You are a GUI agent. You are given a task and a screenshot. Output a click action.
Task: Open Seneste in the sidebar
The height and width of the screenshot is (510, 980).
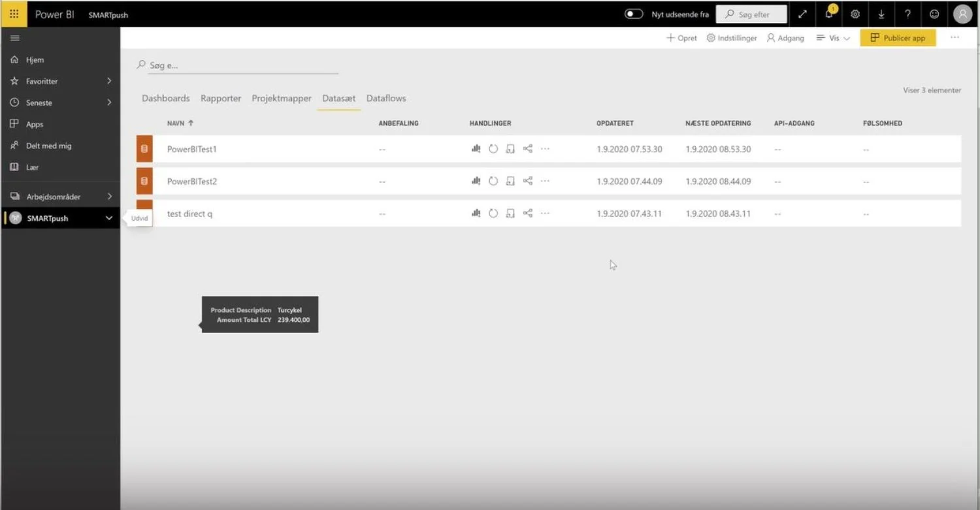tap(39, 103)
